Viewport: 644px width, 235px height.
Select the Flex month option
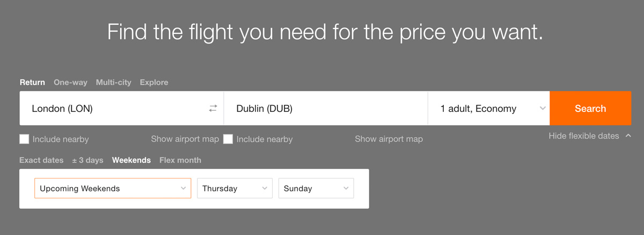[x=180, y=160]
